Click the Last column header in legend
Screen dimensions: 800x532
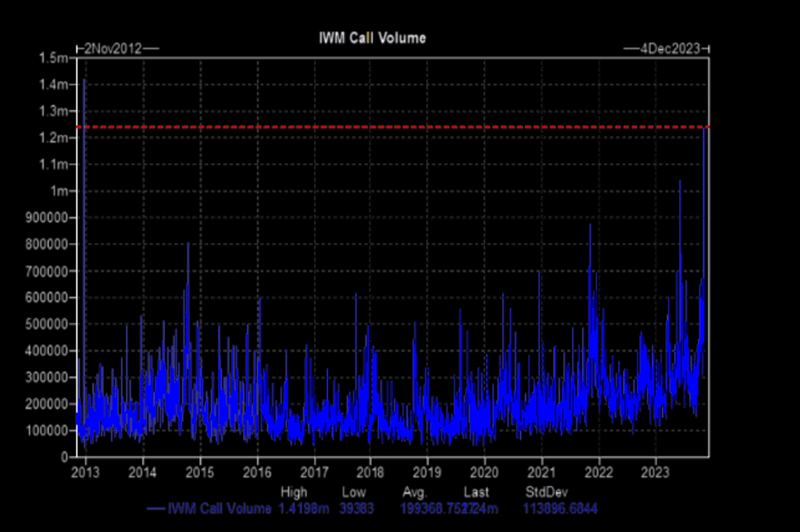pos(476,492)
